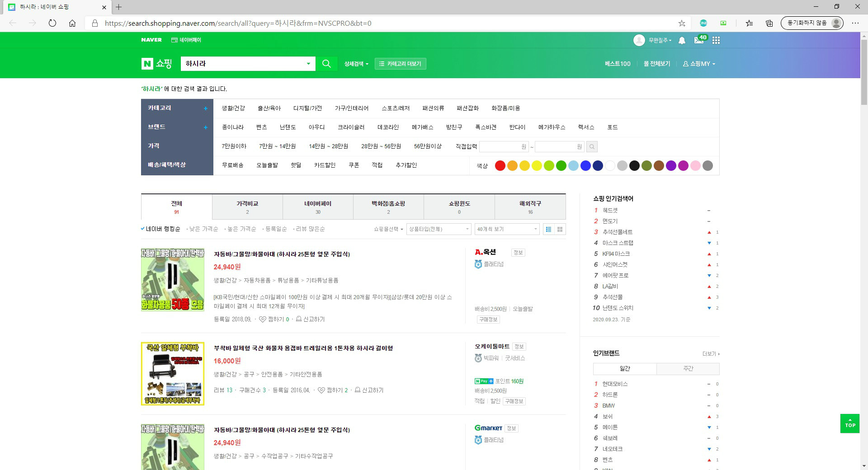
Task: Open 무한질주 account dropdown
Action: [660, 40]
